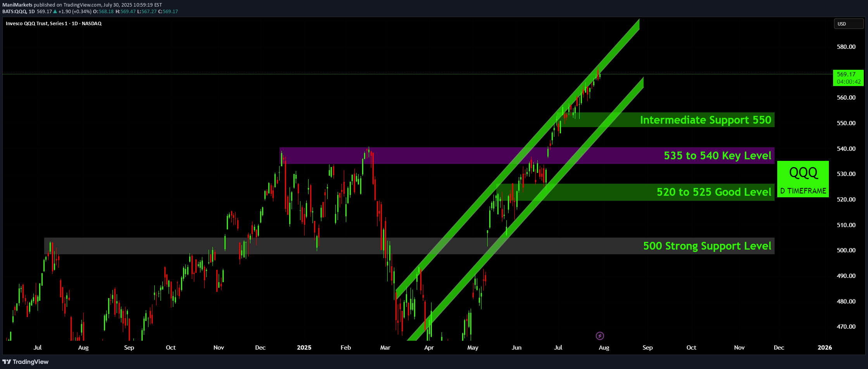Click the 470.00 price axis label
Screen dimensions: 868x369
click(x=846, y=327)
